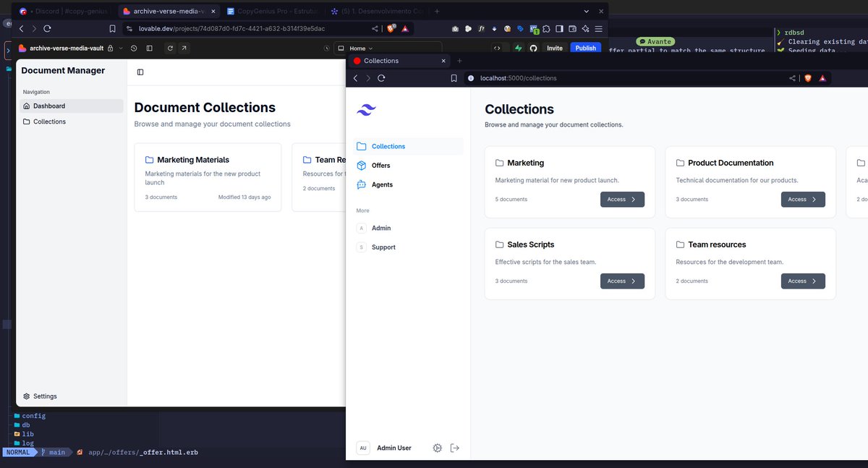Screen dimensions: 868x468
Task: Bookmark the lovable.dev page
Action: (112, 28)
